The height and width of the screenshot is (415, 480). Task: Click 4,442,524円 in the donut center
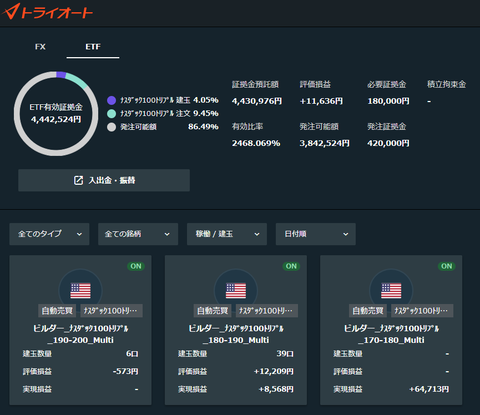(56, 119)
